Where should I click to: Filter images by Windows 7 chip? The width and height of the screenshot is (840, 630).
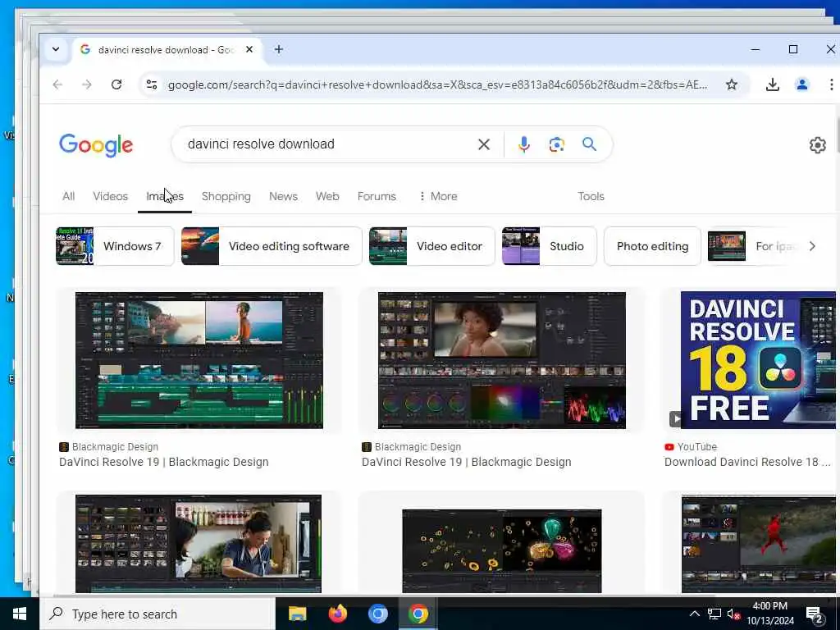[x=115, y=246]
